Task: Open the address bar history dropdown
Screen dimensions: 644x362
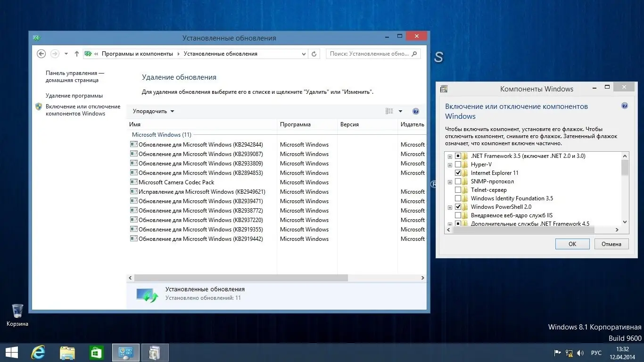Action: click(x=304, y=54)
